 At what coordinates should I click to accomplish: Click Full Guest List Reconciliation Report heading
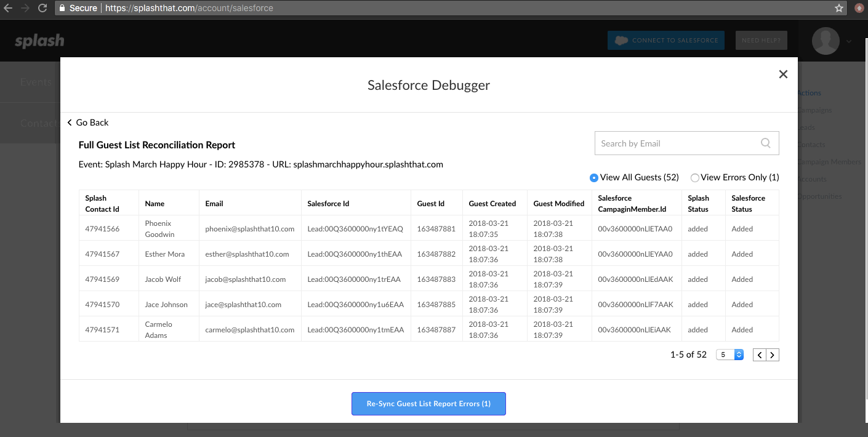pyautogui.click(x=157, y=145)
